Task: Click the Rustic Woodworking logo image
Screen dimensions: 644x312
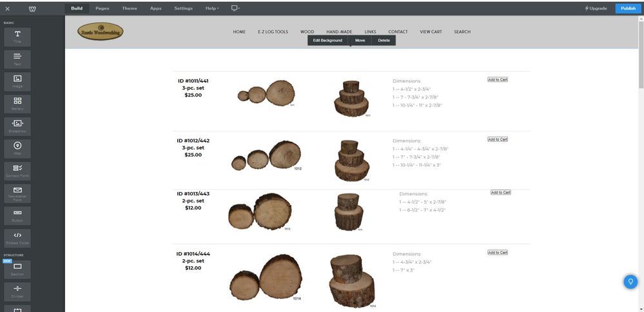Action: [x=100, y=31]
